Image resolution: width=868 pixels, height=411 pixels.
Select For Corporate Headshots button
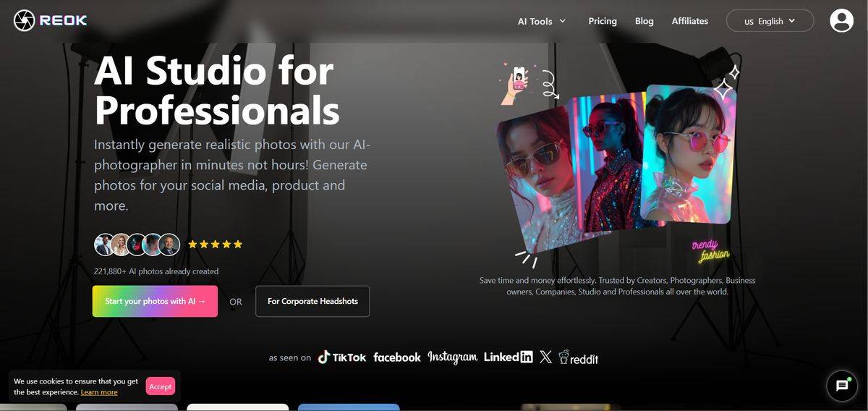(x=312, y=301)
